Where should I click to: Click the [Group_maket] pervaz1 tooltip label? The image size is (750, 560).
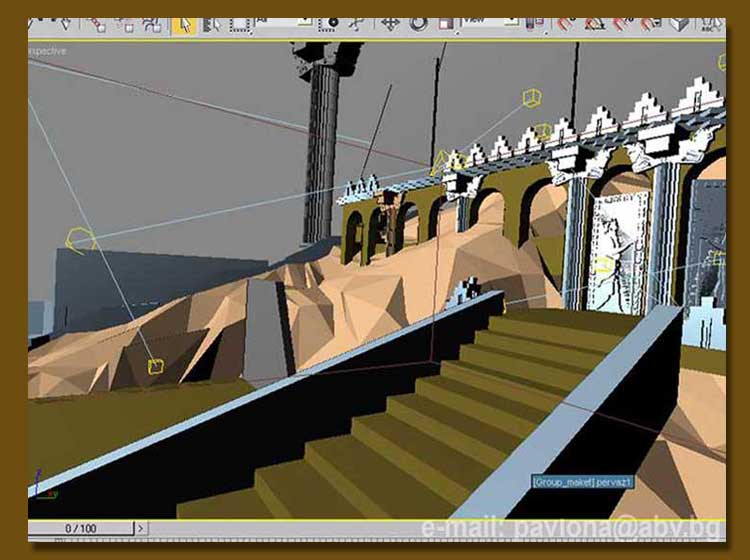pos(583,482)
